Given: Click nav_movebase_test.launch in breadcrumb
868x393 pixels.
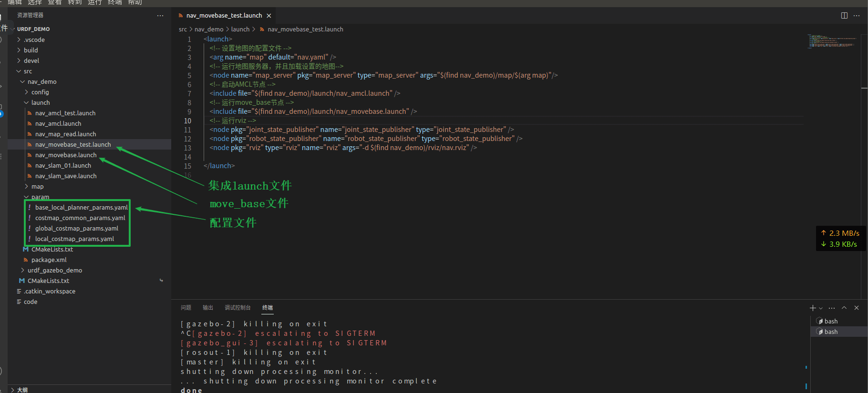Looking at the screenshot, I should point(305,30).
